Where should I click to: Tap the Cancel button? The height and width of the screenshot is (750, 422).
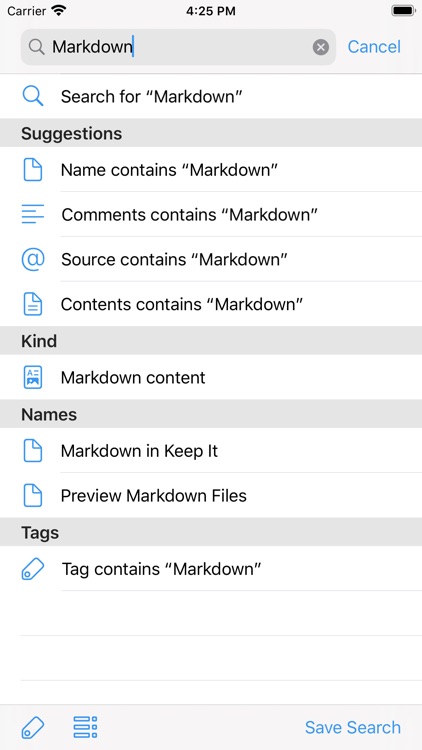point(374,47)
